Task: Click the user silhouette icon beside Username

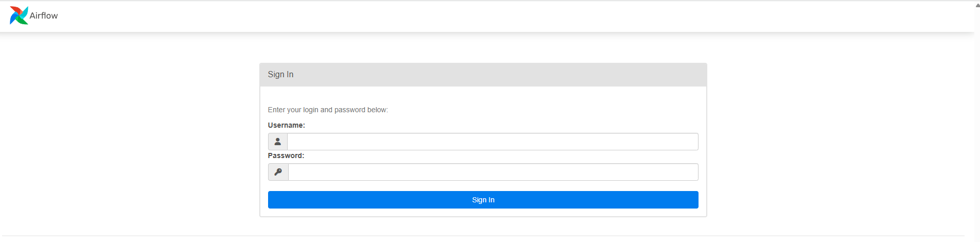Action: point(277,142)
